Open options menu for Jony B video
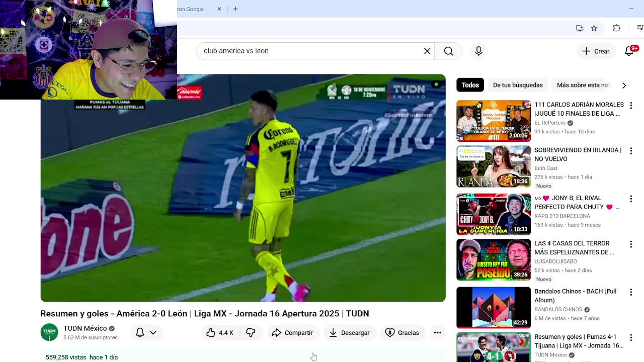Viewport: 644px width, 362px height. click(631, 199)
